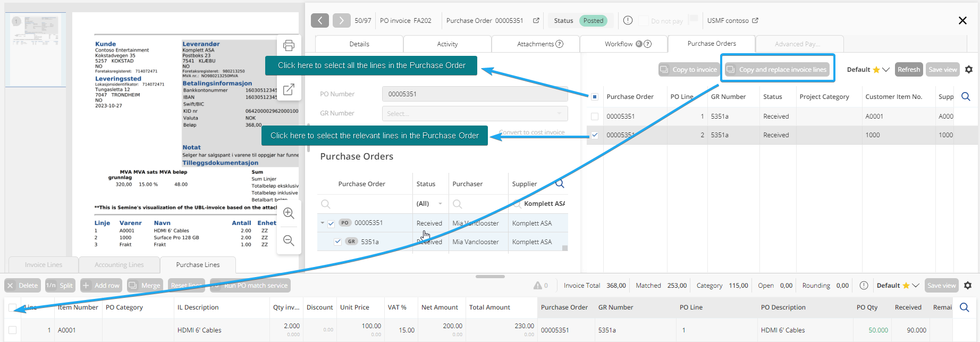Switch to the Attachments tab
This screenshot has height=342, width=980.
pos(536,44)
